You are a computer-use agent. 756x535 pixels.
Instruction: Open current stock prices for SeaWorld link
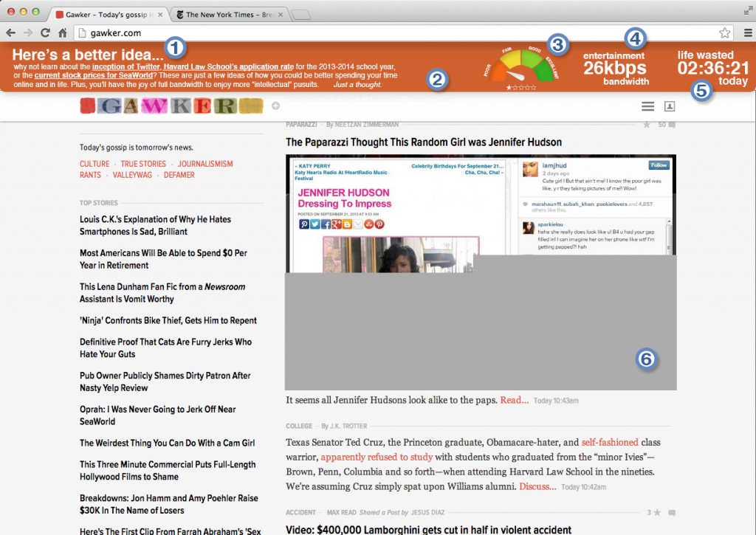coord(94,75)
